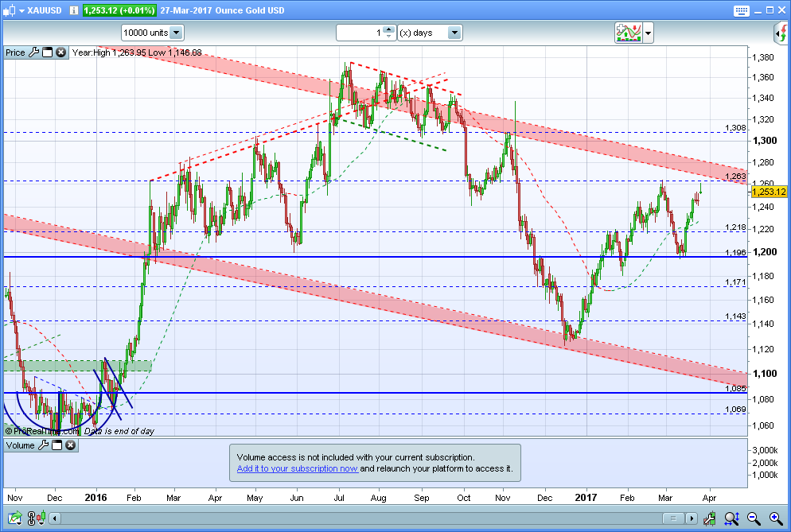Click 'Add it to your subscription now' link
Screen dimensions: 791x532
[297, 468]
